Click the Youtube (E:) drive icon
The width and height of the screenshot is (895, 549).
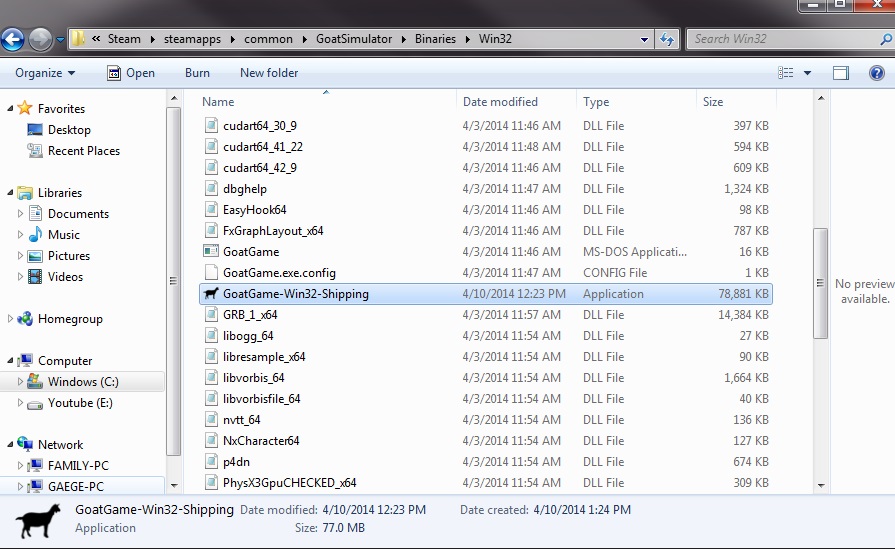[x=35, y=404]
